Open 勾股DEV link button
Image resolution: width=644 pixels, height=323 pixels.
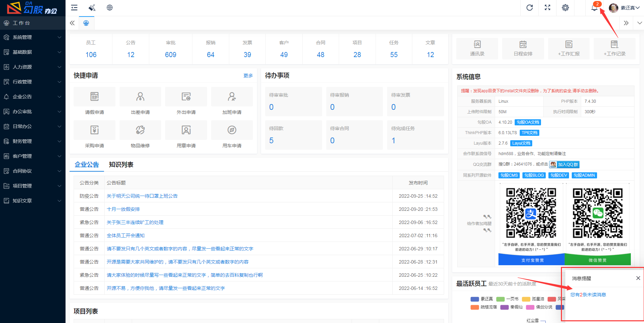point(559,175)
